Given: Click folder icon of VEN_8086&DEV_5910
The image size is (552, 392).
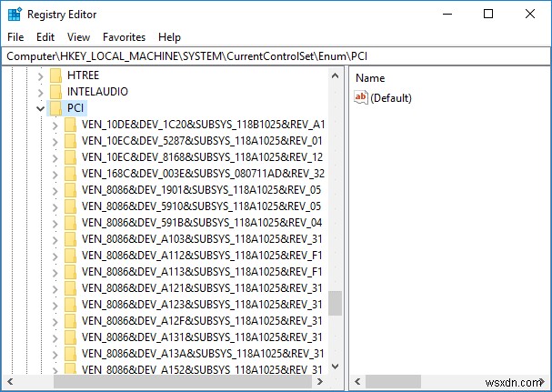Looking at the screenshot, I should (x=70, y=206).
